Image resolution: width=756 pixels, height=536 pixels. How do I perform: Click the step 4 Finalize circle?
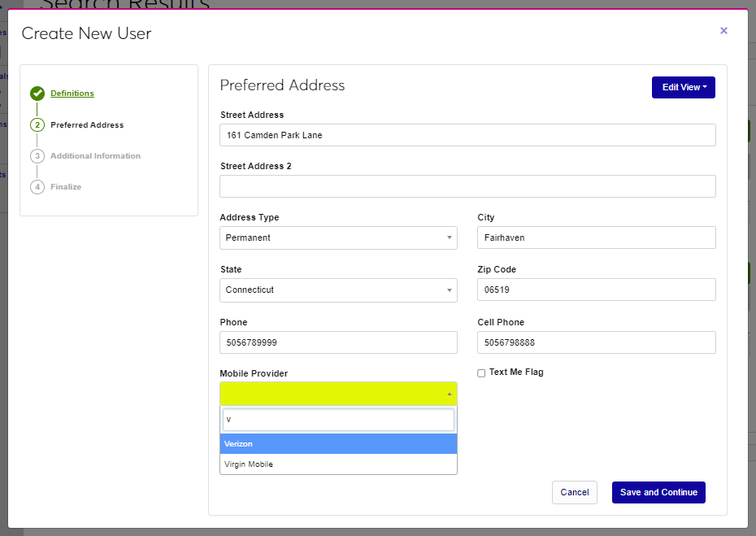tap(37, 187)
